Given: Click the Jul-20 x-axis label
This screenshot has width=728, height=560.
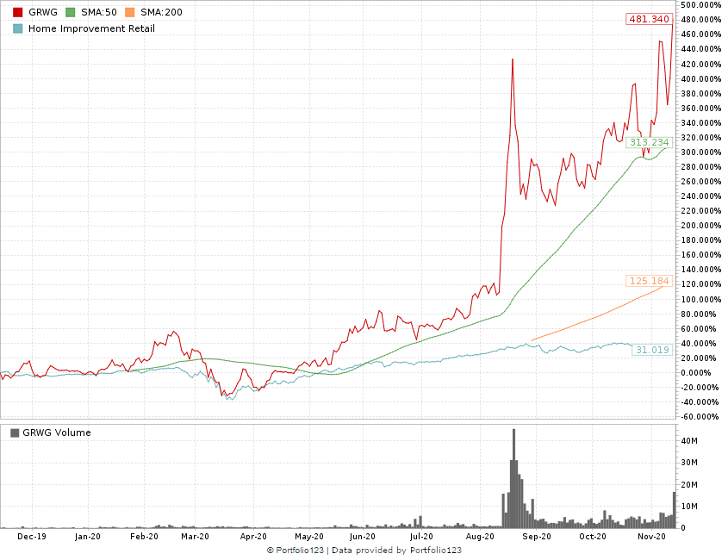Looking at the screenshot, I should pyautogui.click(x=421, y=537).
